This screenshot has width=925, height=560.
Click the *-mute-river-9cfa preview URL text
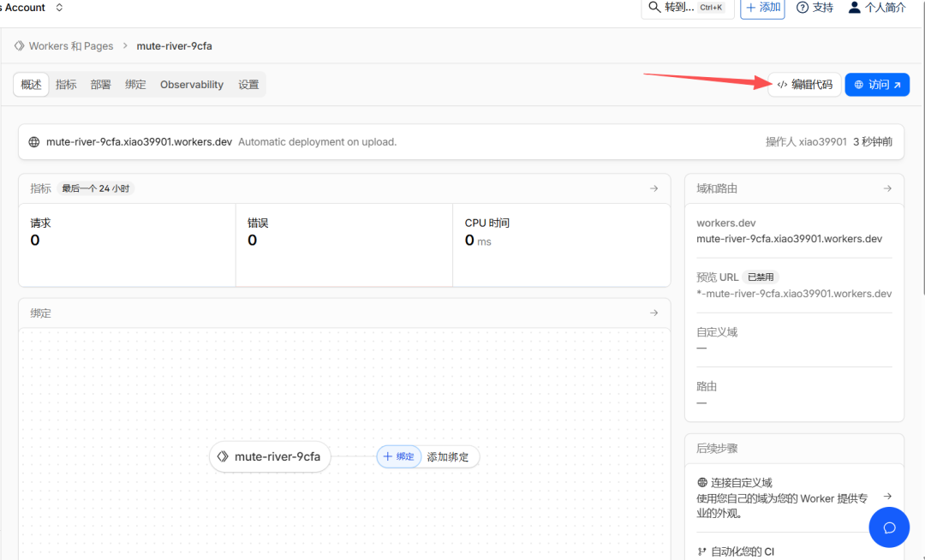pos(794,294)
